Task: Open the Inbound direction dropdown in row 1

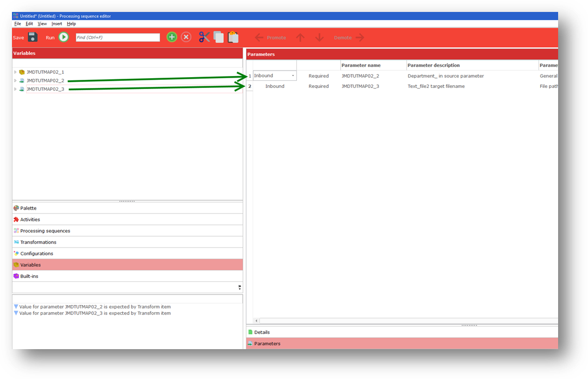Action: (x=293, y=75)
